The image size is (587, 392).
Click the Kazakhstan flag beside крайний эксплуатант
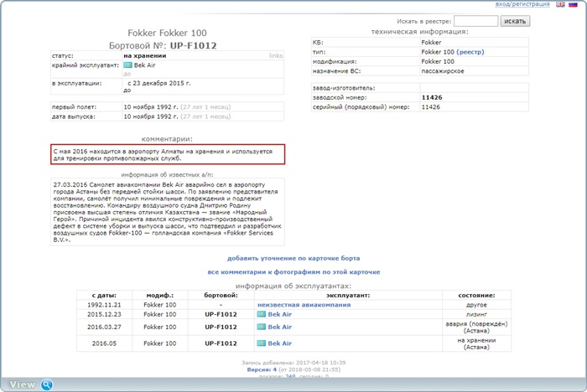coord(127,65)
